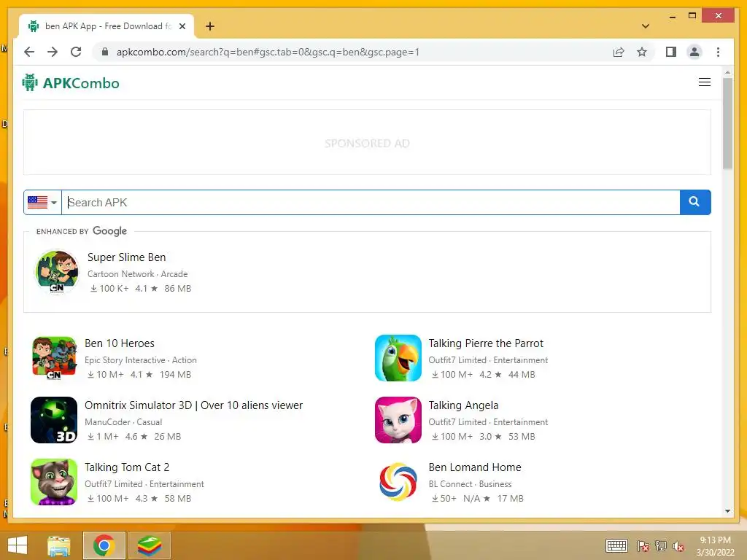
Task: Open Super Slime Ben result
Action: (127, 257)
